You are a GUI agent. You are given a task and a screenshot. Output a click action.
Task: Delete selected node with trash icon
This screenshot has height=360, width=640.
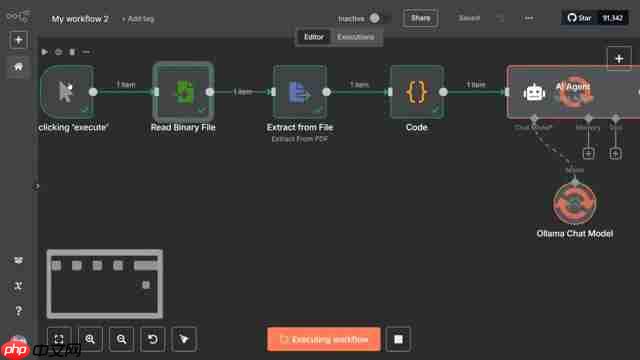[72, 52]
